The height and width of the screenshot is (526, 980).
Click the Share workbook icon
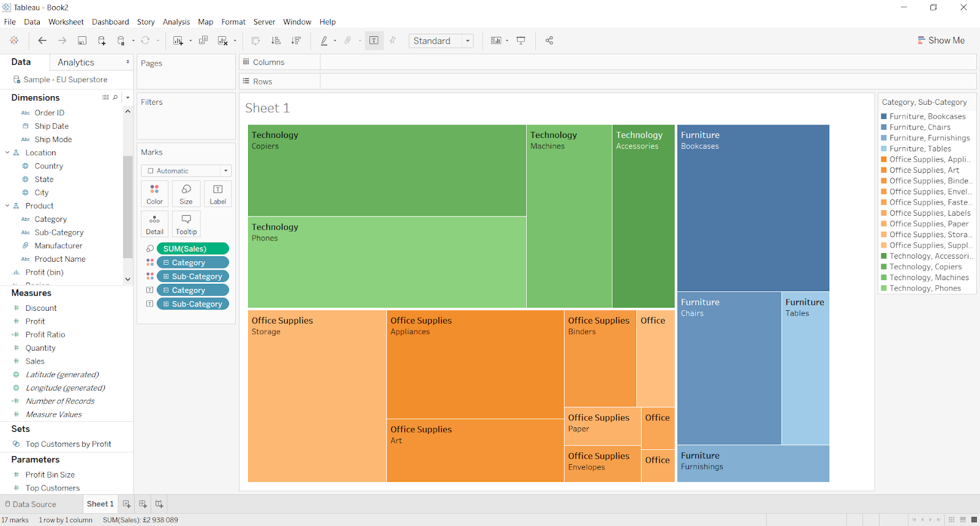tap(549, 40)
